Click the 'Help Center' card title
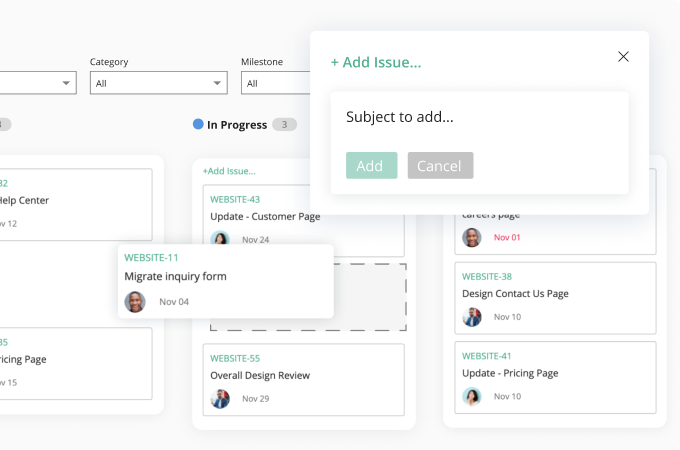Image resolution: width=680 pixels, height=450 pixels. [x=24, y=200]
